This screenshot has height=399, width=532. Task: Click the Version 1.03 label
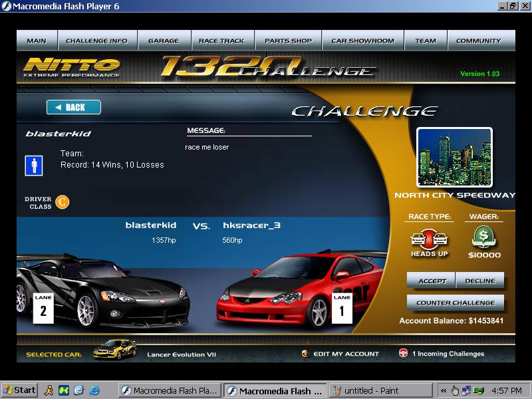click(x=479, y=74)
